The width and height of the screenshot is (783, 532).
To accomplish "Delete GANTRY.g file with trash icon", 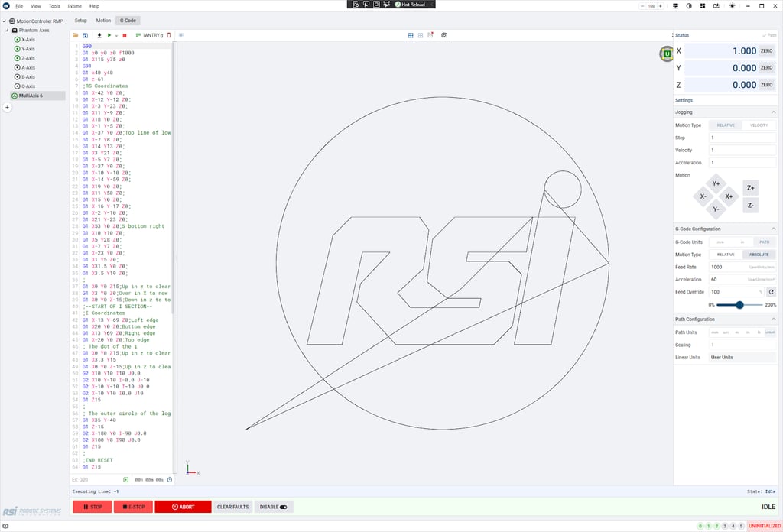I will pos(169,35).
